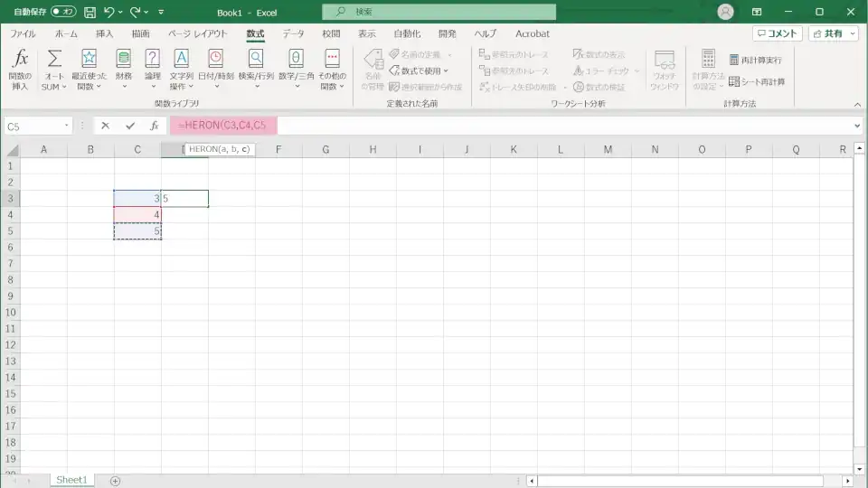Select the Sheet1 worksheet tab
868x488 pixels.
pyautogui.click(x=72, y=480)
